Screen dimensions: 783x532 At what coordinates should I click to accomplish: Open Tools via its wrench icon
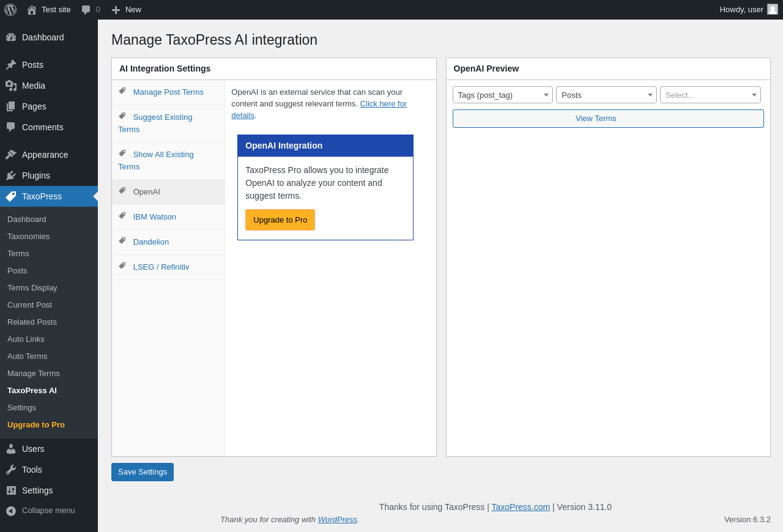click(11, 470)
